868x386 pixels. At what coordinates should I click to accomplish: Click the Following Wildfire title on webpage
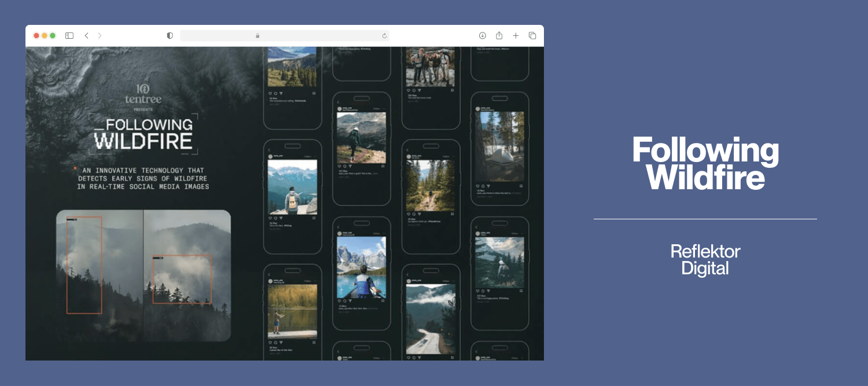click(144, 133)
